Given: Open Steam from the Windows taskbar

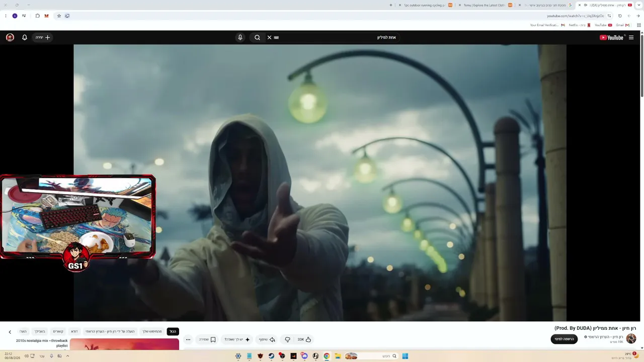Looking at the screenshot, I should coord(271,356).
